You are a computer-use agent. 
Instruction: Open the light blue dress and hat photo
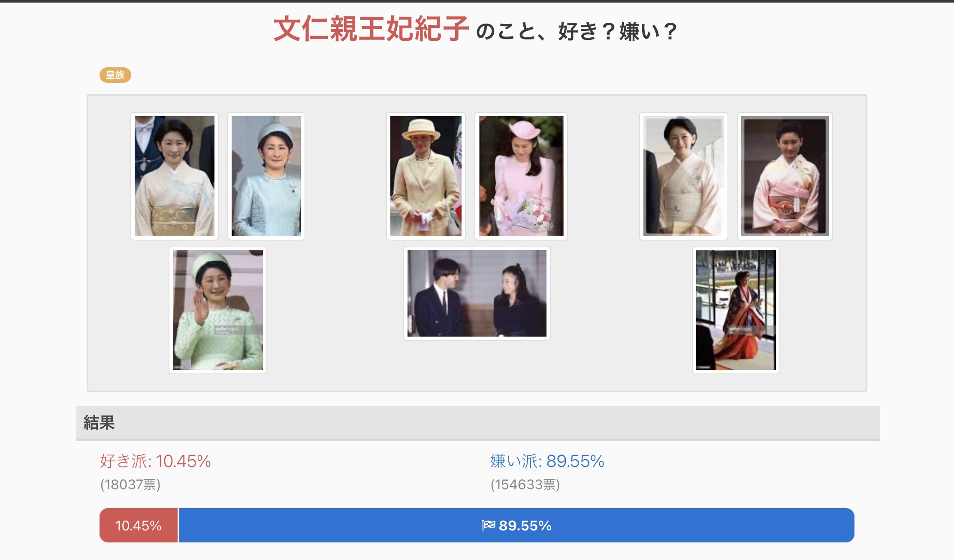[266, 176]
